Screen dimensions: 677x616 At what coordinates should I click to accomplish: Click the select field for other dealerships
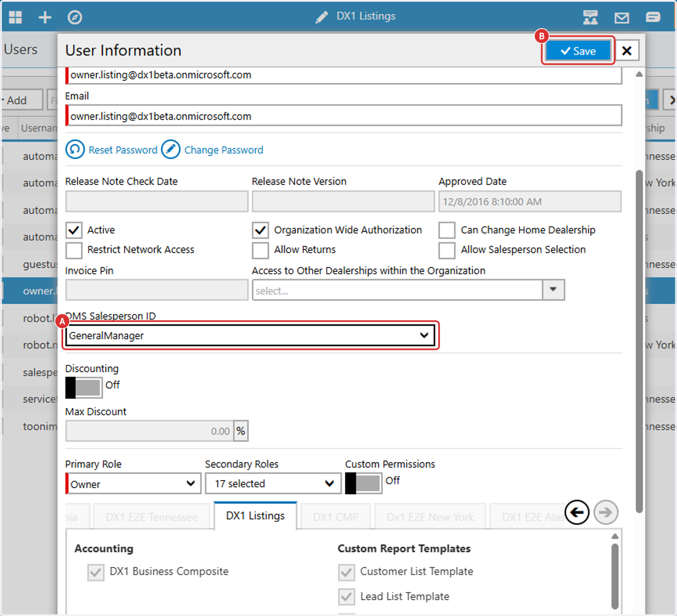397,290
